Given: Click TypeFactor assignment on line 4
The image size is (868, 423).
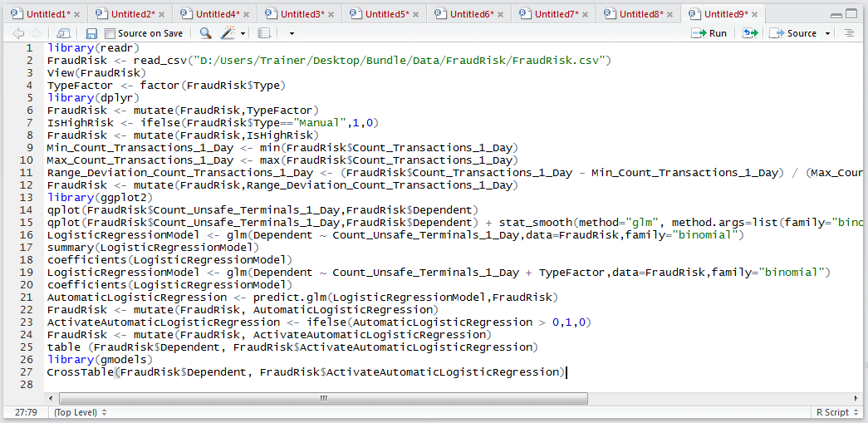Looking at the screenshot, I should [166, 86].
